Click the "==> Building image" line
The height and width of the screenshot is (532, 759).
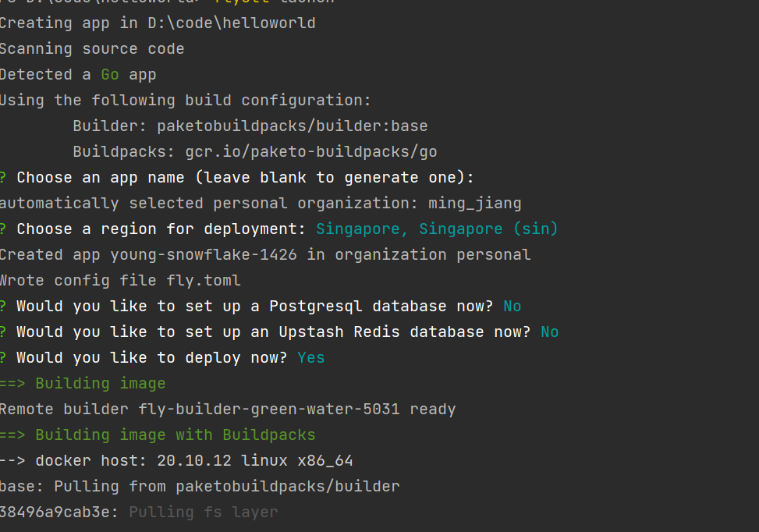(83, 383)
